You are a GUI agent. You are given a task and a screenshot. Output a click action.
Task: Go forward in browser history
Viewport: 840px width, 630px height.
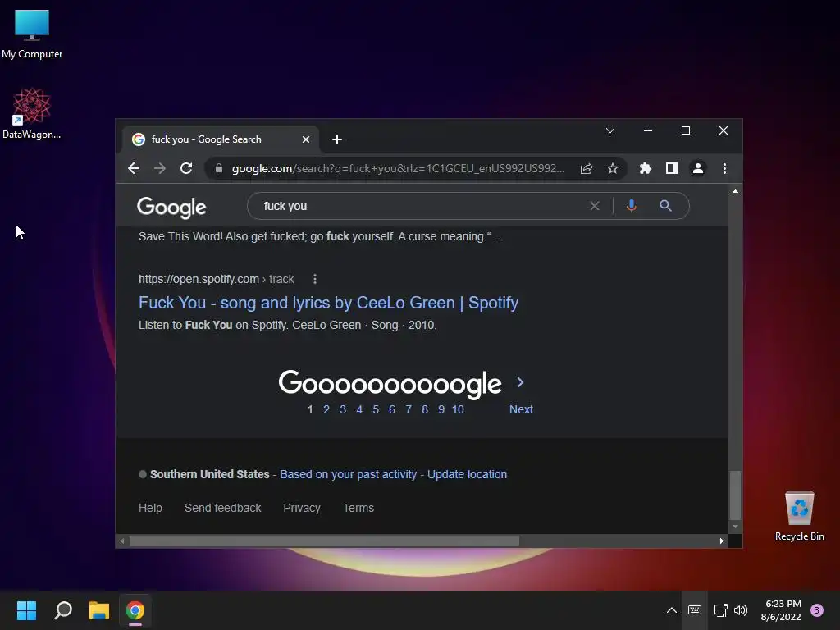point(160,168)
